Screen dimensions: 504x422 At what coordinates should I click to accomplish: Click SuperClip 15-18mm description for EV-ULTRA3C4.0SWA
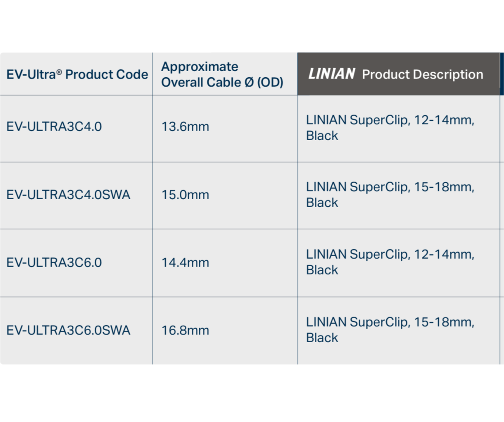[390, 195]
